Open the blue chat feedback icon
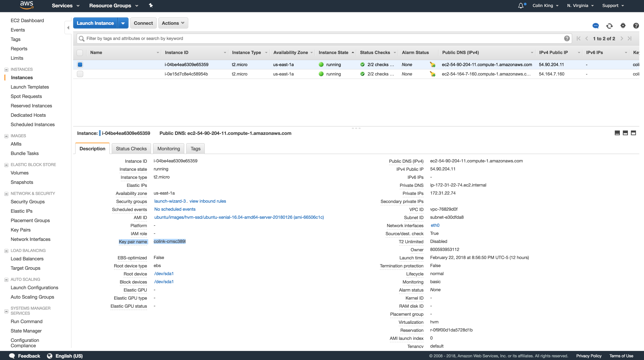The width and height of the screenshot is (644, 360). click(596, 26)
